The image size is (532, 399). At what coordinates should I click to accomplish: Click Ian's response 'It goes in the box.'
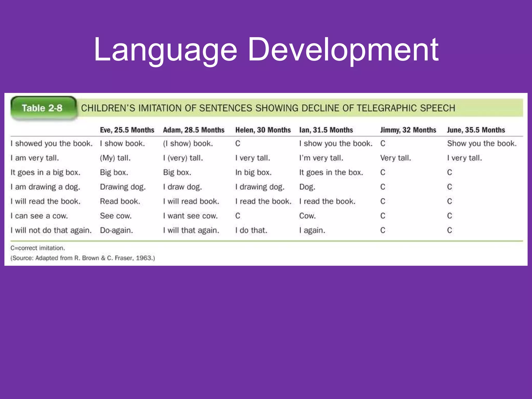point(331,172)
